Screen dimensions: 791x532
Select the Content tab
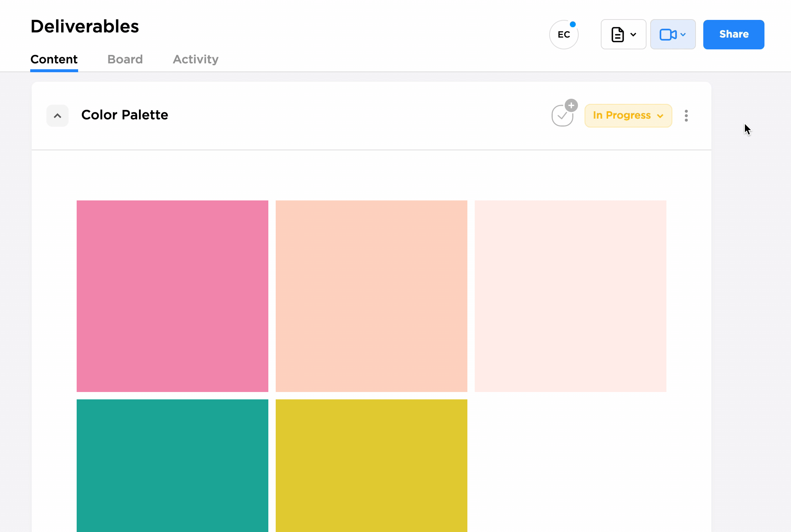tap(54, 59)
